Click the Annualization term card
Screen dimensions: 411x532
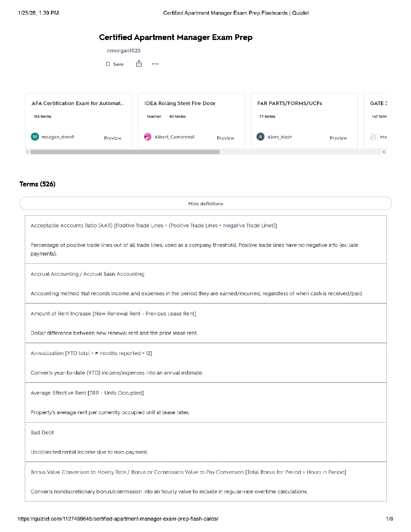(205, 363)
